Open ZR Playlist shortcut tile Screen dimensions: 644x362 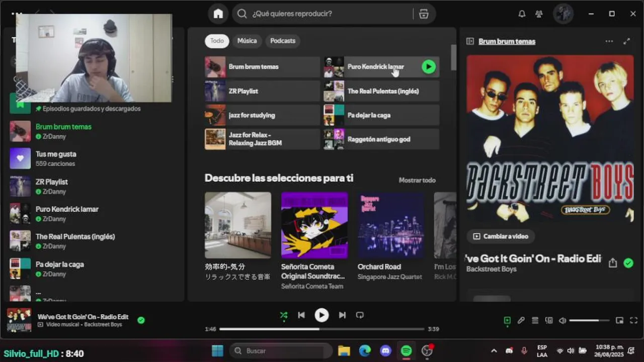[x=262, y=91]
